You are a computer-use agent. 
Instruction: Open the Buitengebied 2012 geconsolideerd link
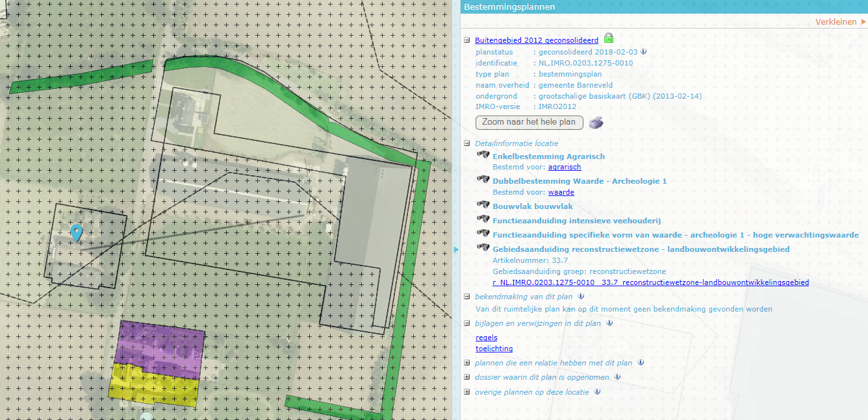pyautogui.click(x=537, y=40)
